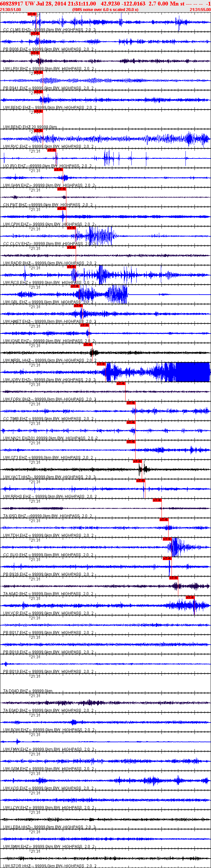Select the red pick flag on UW.MRBL trace
The height and width of the screenshot is (868, 211).
pyautogui.click(x=88, y=345)
